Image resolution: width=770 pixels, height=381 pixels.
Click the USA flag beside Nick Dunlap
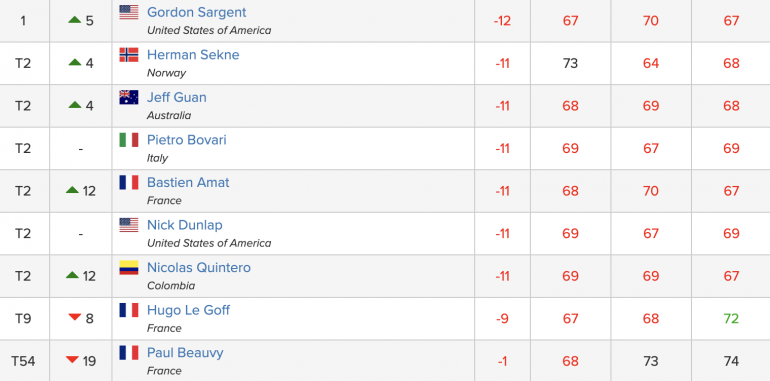129,225
